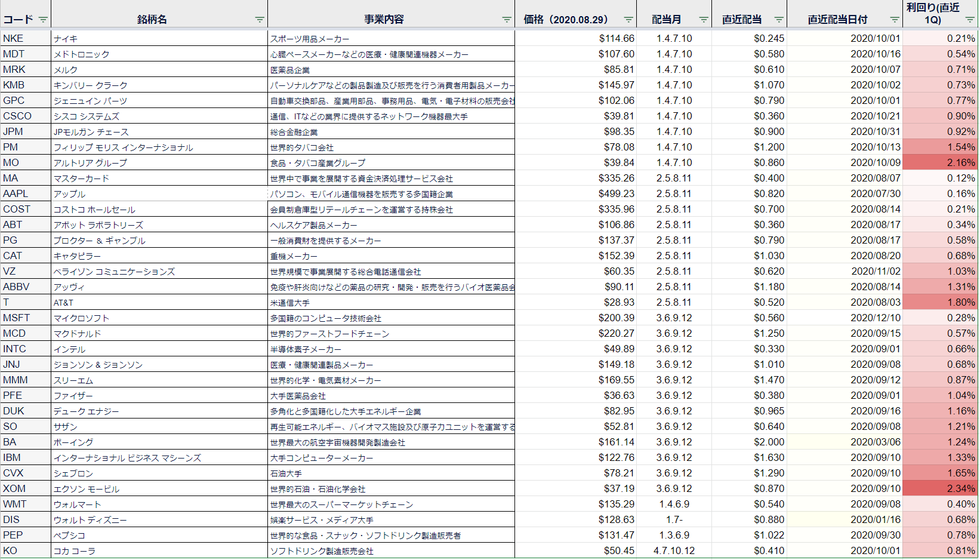
Task: Click the KO ticker code cell
Action: (11, 550)
